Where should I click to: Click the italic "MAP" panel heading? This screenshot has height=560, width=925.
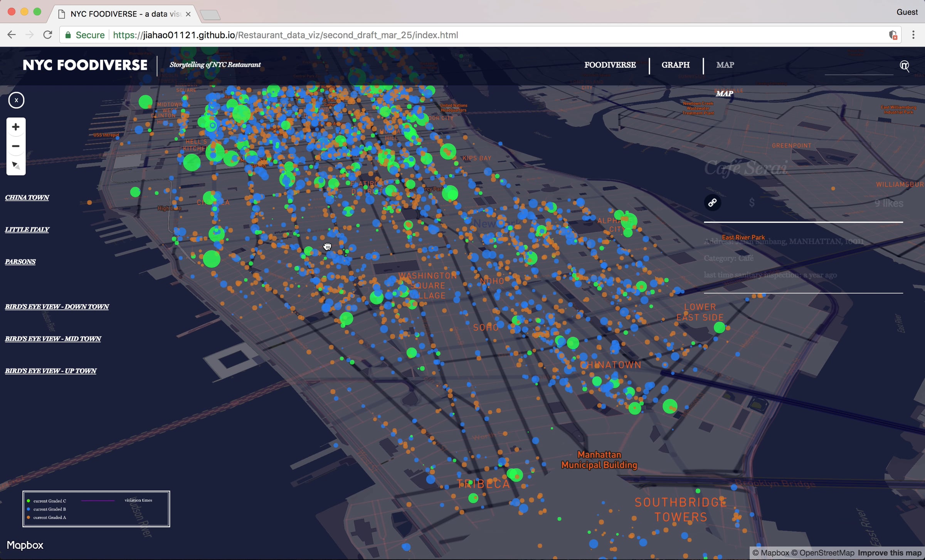[725, 94]
